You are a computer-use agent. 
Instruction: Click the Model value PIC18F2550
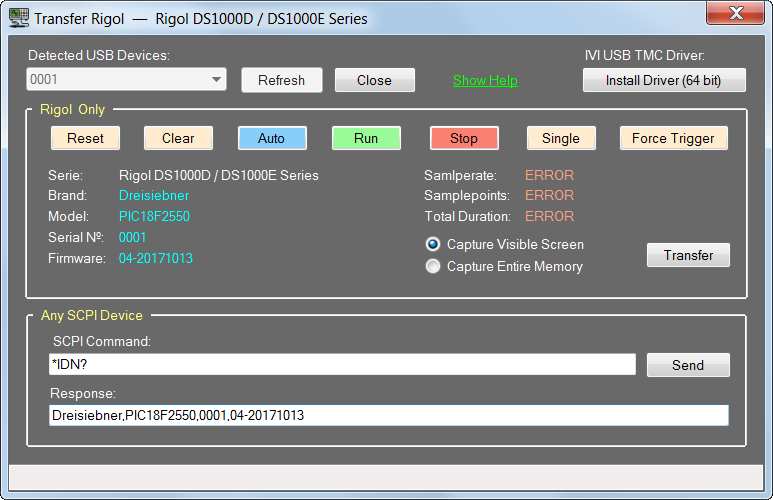point(154,216)
